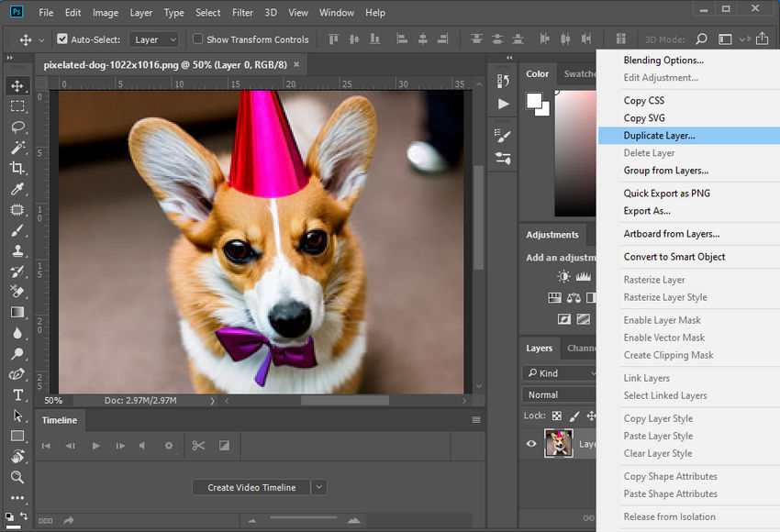Open the Edit Toolbar three-dots menu
The width and height of the screenshot is (780, 532).
pyautogui.click(x=17, y=498)
